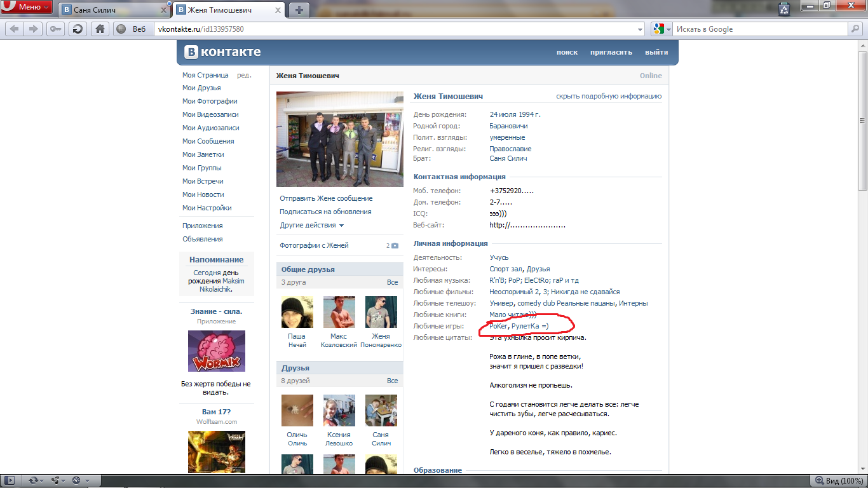Open the Opera Link sync icon dropdown
Viewport: 868px width, 488px height.
point(37,481)
